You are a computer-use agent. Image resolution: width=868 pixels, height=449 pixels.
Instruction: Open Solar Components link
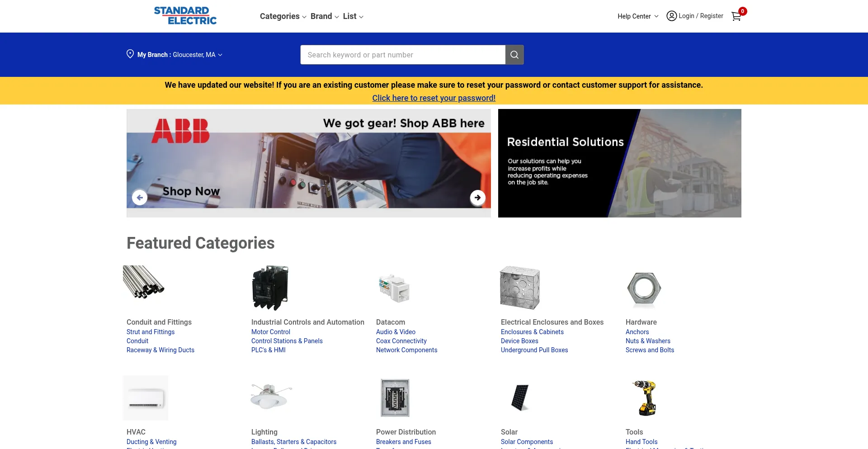point(527,442)
